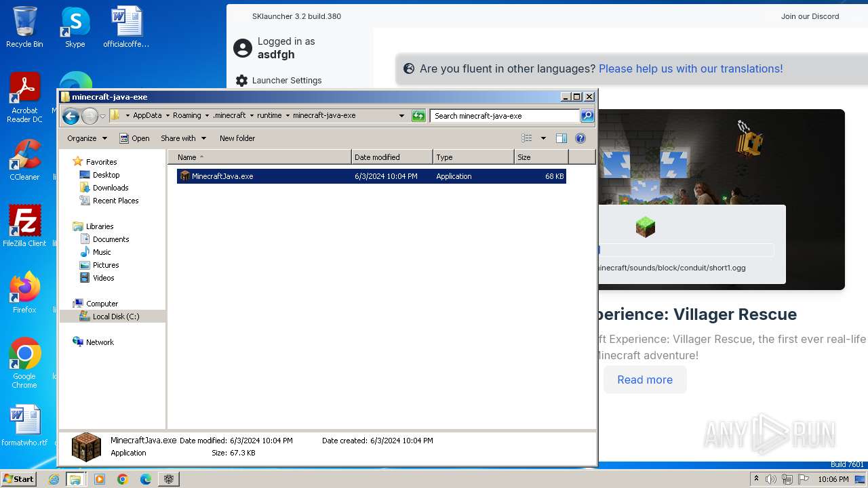868x488 pixels.
Task: Open the Share with dropdown menu
Action: coord(183,138)
